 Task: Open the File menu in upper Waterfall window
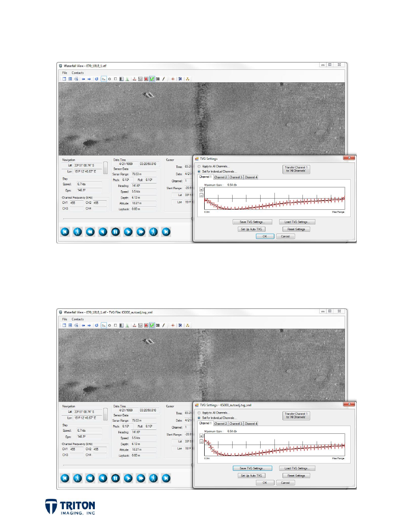65,73
